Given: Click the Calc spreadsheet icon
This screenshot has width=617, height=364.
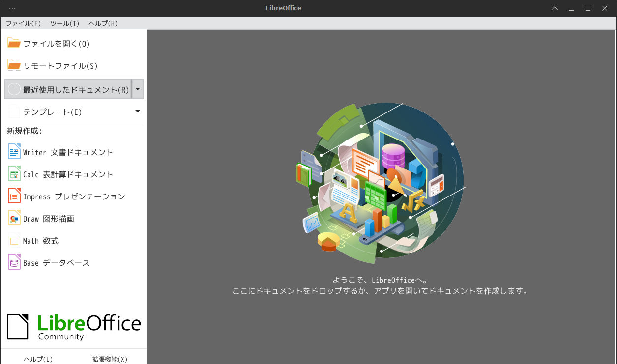Looking at the screenshot, I should [14, 174].
